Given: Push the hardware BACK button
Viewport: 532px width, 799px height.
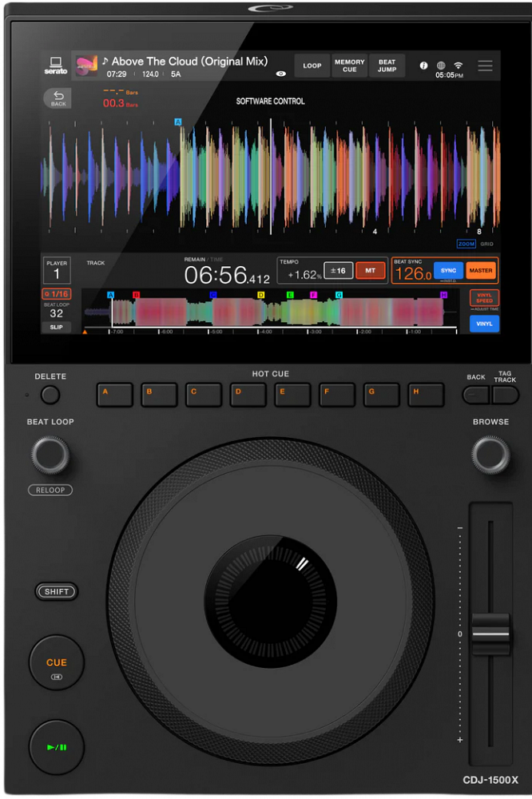Looking at the screenshot, I should 476,395.
